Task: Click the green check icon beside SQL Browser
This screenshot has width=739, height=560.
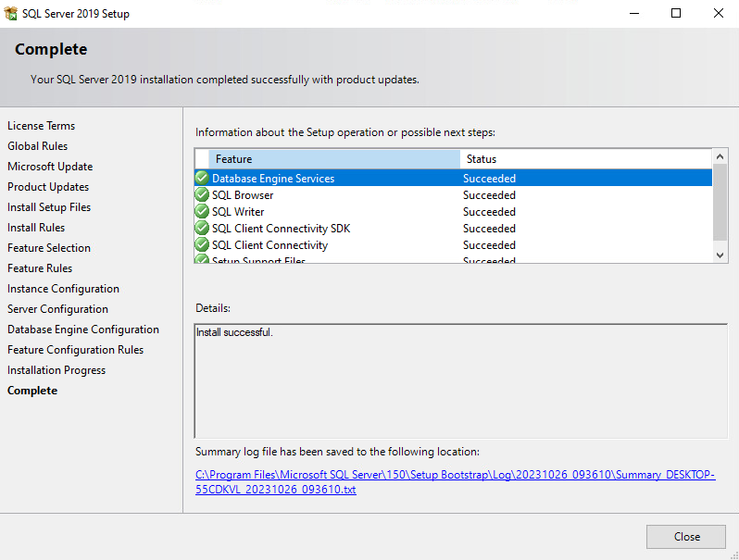Action: (x=202, y=195)
